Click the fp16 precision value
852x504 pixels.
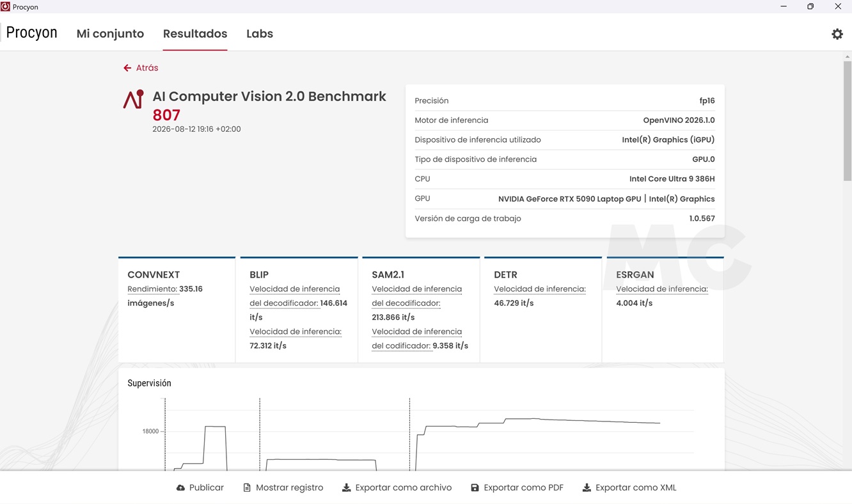click(707, 101)
